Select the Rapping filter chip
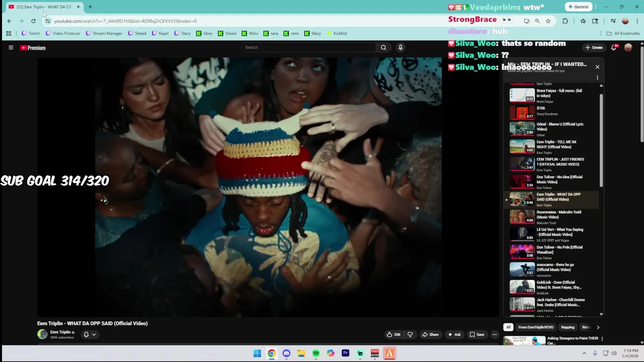This screenshot has width=644, height=362. (568, 327)
